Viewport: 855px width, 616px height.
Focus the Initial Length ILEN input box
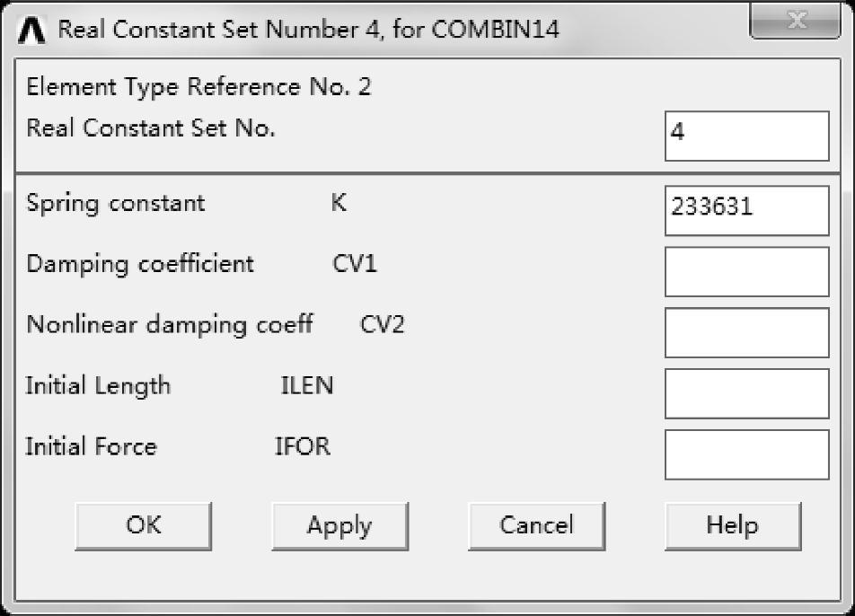click(746, 393)
